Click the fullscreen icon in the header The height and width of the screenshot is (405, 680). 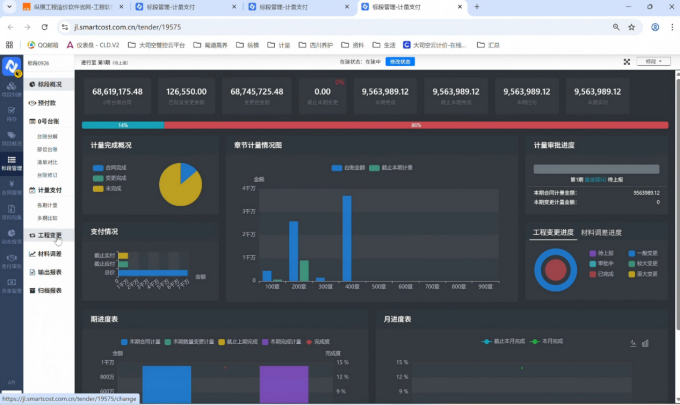click(x=627, y=62)
